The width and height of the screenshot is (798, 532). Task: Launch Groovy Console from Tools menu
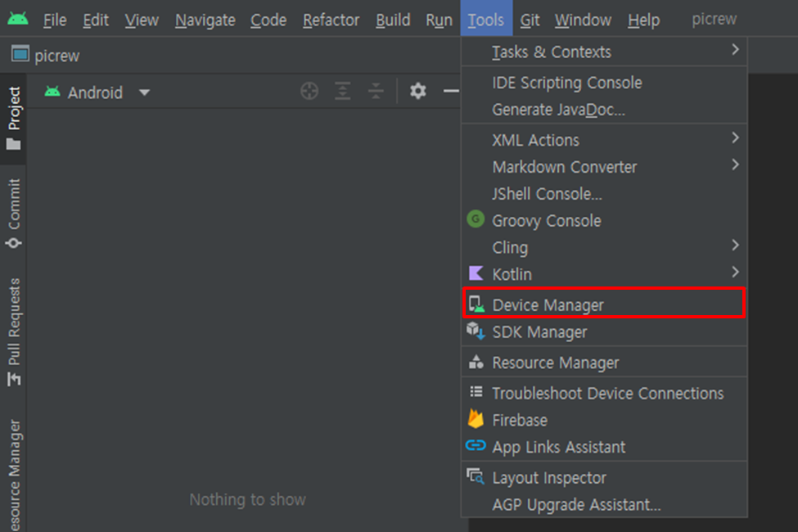tap(603, 220)
